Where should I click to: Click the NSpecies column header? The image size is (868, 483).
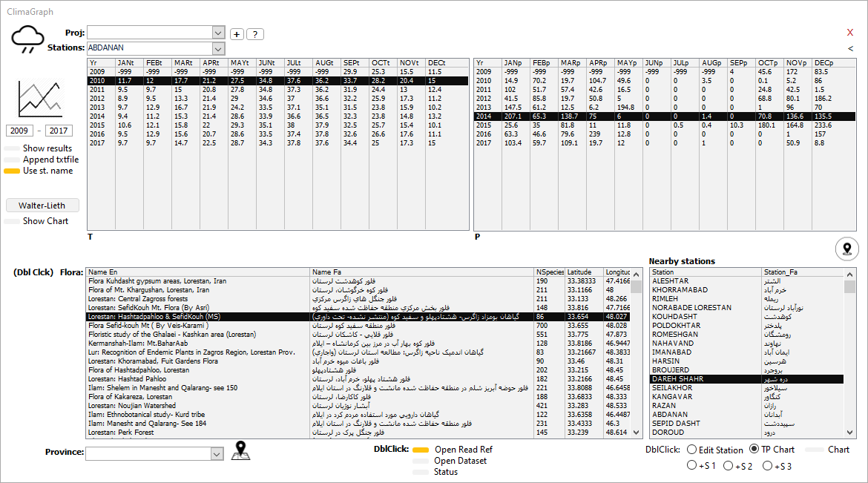[550, 272]
